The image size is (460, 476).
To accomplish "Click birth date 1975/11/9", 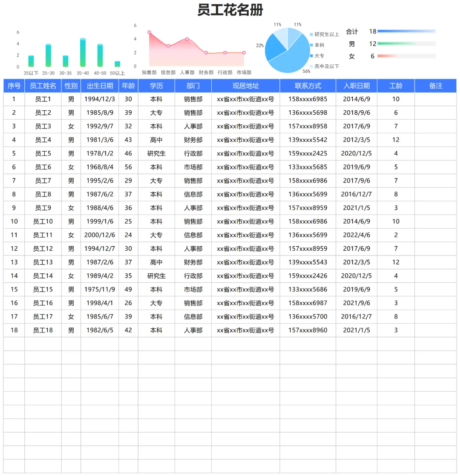I will point(100,289).
